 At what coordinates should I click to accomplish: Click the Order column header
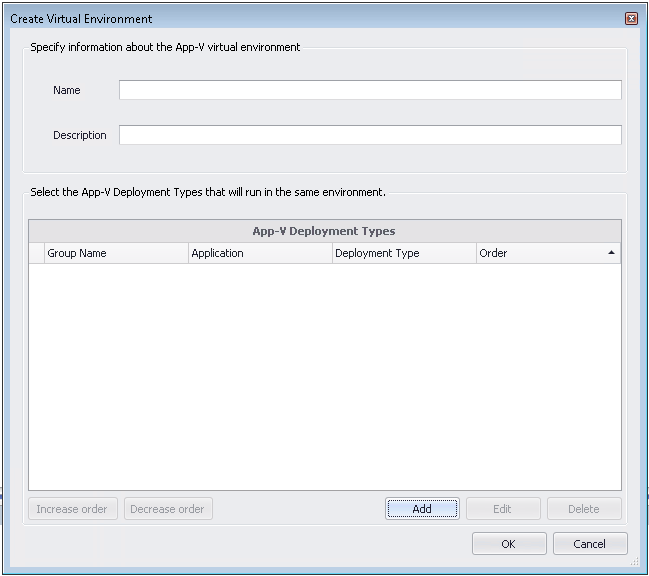[x=540, y=253]
